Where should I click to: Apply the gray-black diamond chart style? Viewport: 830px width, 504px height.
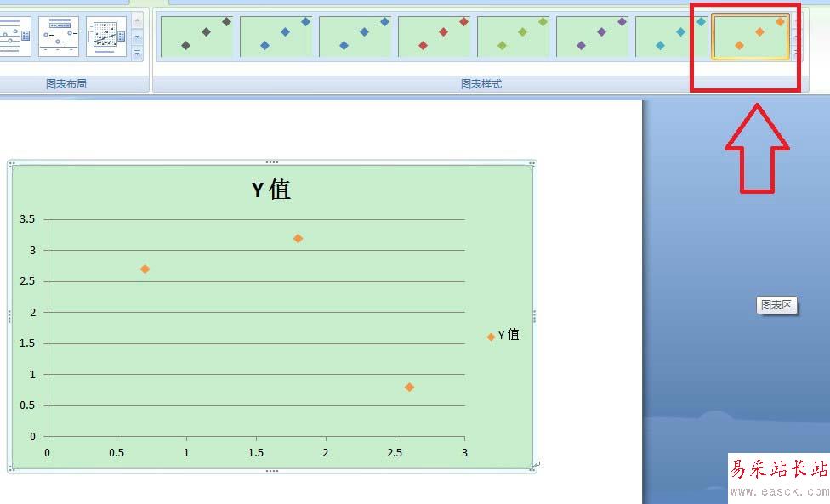196,36
